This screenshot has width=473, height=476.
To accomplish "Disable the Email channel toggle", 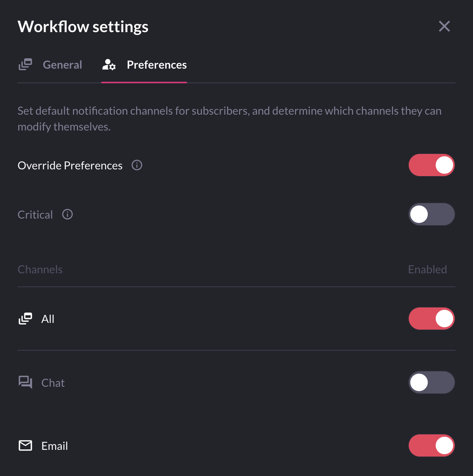I will pyautogui.click(x=432, y=445).
